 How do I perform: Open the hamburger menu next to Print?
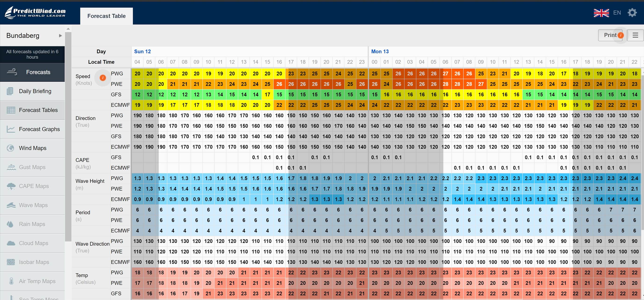click(635, 35)
